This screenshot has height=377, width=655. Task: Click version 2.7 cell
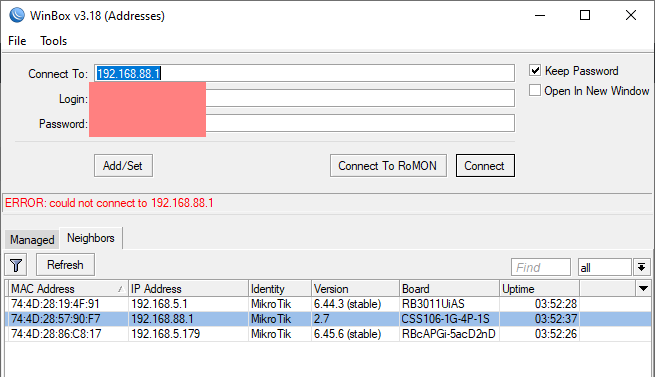pyautogui.click(x=322, y=319)
